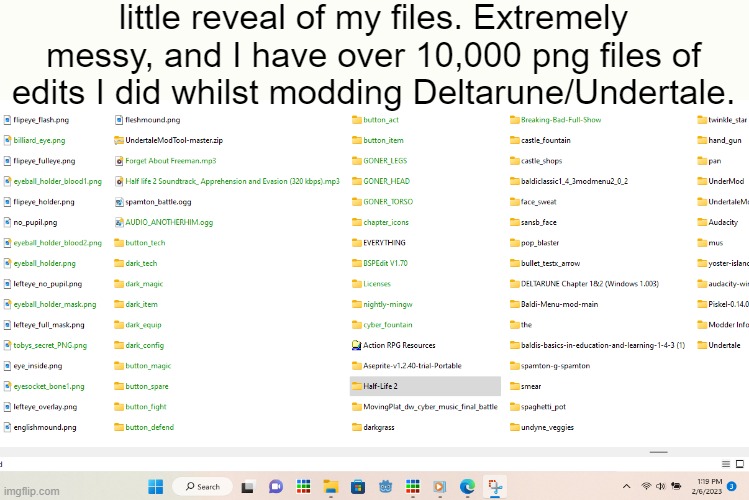Select eyesocket_bone1.png
The height and width of the screenshot is (500, 749).
[x=44, y=386]
